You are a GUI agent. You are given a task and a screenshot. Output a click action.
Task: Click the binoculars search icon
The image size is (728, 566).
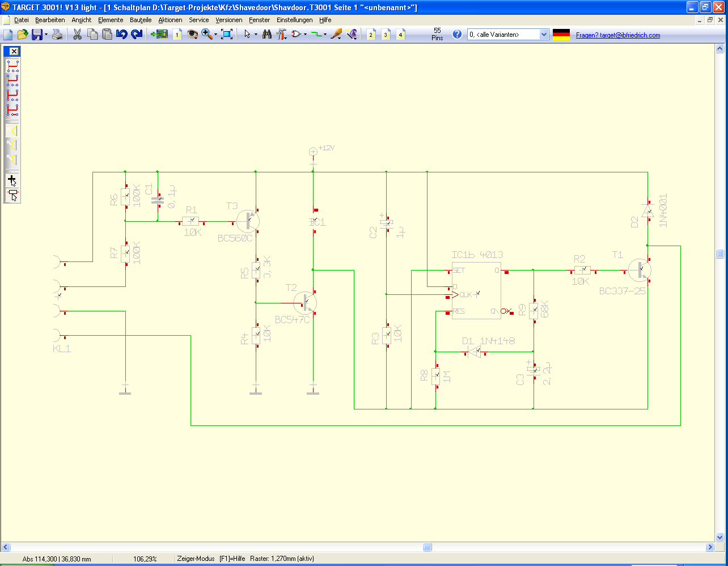click(267, 35)
